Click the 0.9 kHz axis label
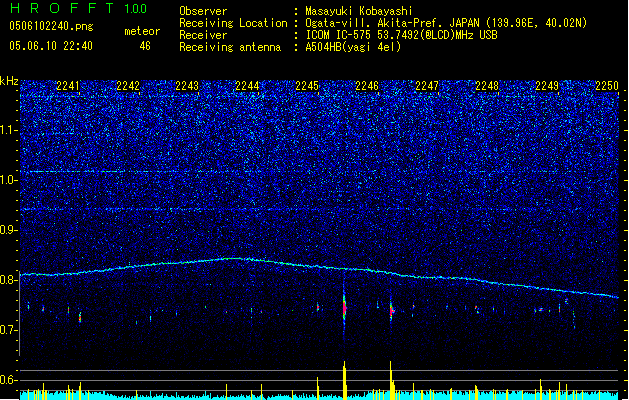 coord(9,230)
